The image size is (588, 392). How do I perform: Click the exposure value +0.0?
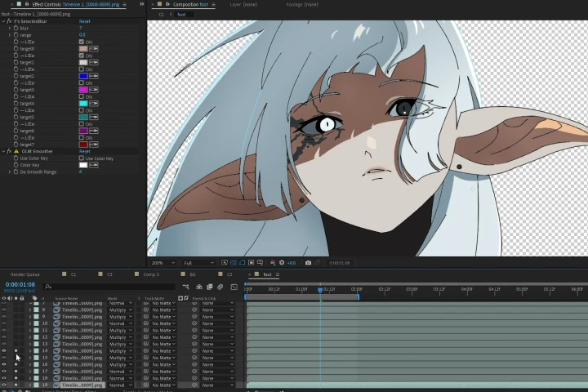pos(292,263)
